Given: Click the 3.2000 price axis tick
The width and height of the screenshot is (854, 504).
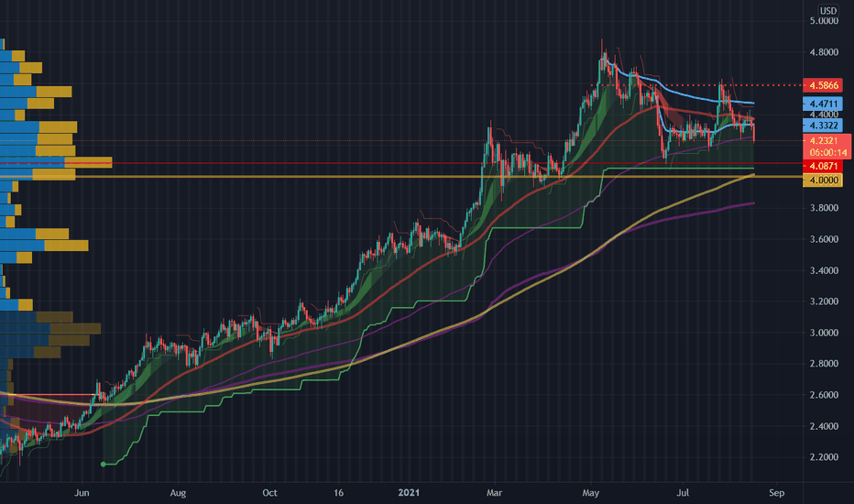Looking at the screenshot, I should click(x=824, y=301).
